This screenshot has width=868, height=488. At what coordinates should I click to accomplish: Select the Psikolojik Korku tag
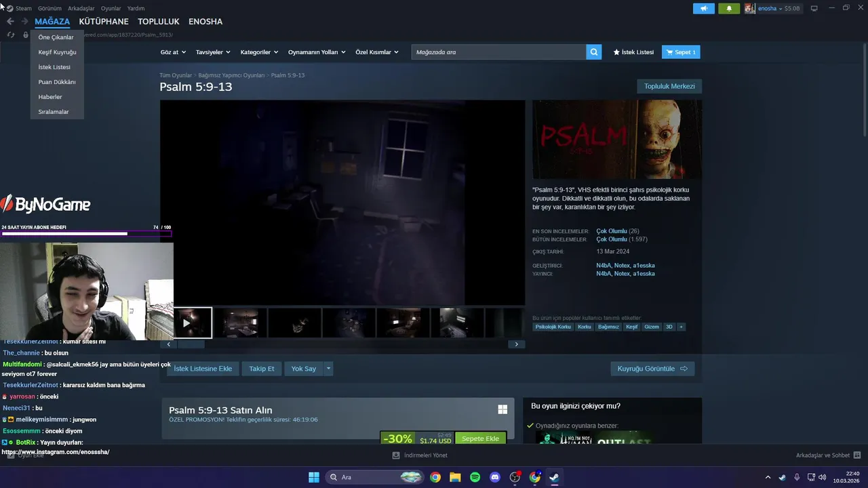click(553, 327)
